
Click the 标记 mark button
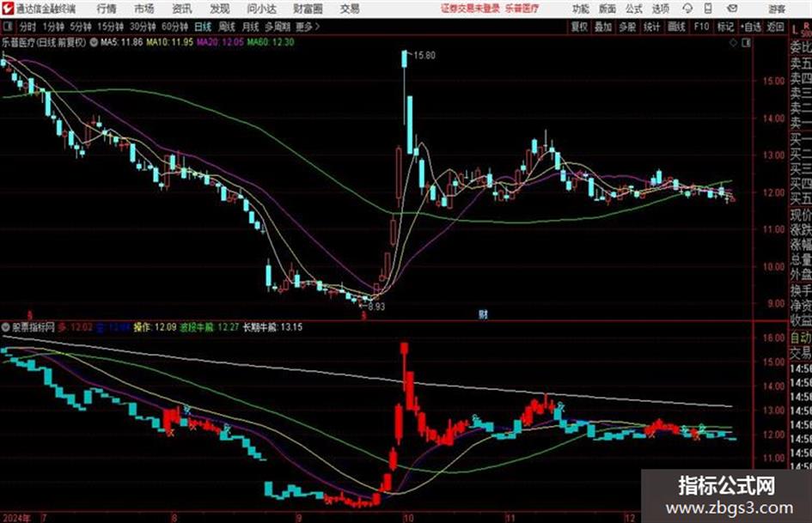(725, 27)
